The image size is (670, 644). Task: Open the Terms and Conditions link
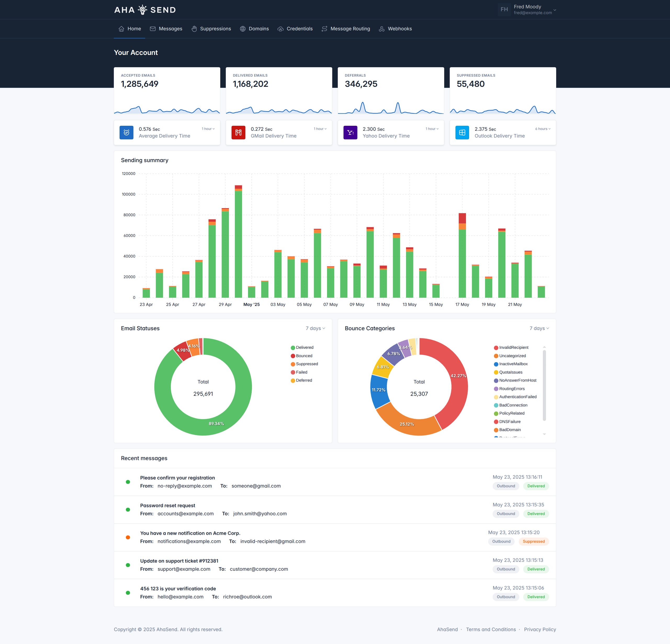491,629
